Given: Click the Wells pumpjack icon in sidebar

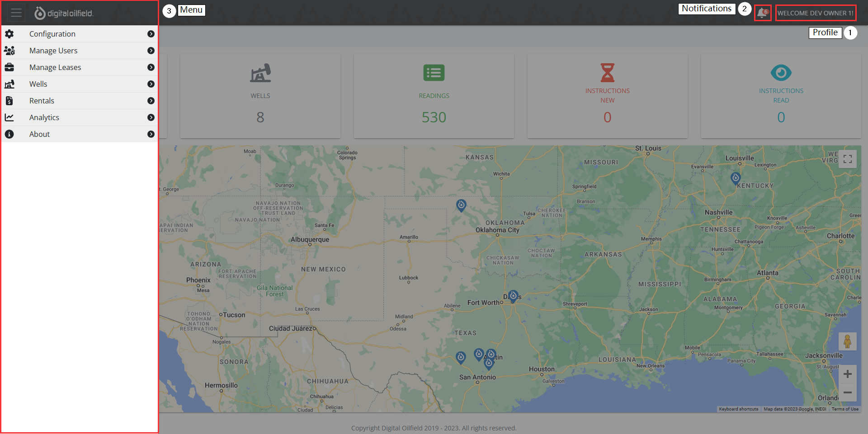Looking at the screenshot, I should pyautogui.click(x=9, y=84).
